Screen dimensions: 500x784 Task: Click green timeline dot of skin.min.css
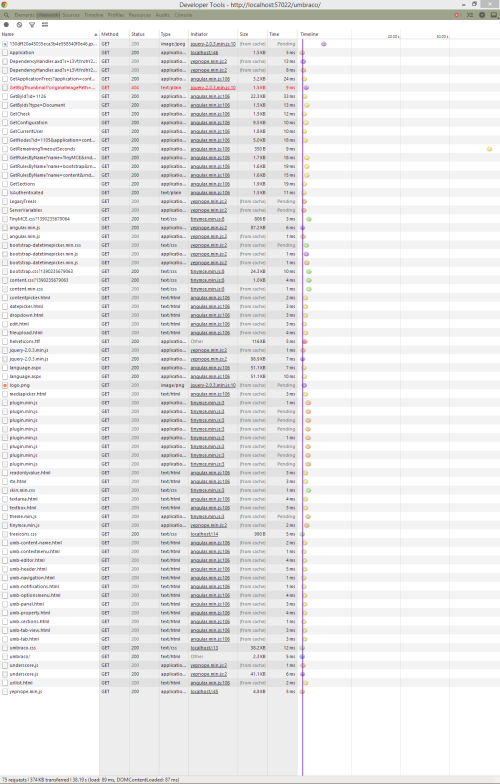tap(309, 490)
